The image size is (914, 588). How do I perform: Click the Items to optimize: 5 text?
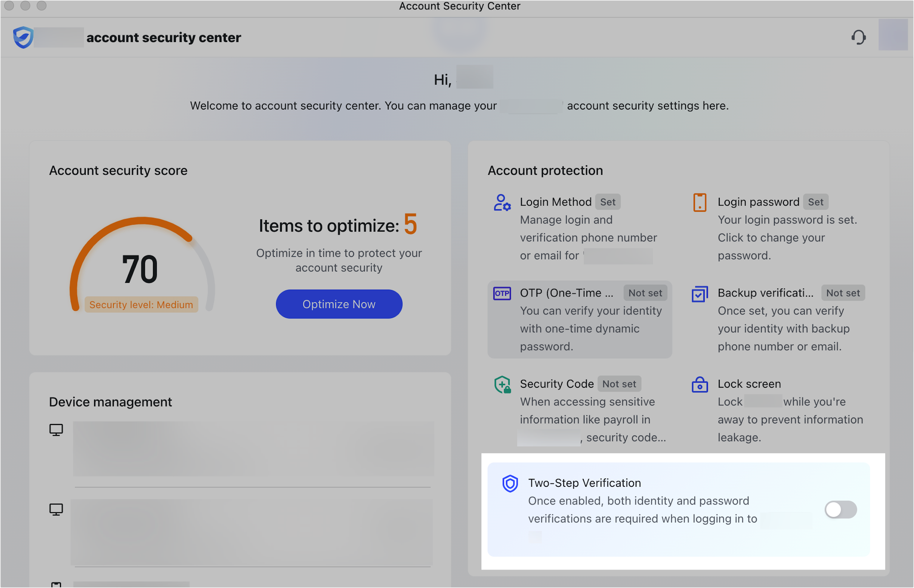338,225
